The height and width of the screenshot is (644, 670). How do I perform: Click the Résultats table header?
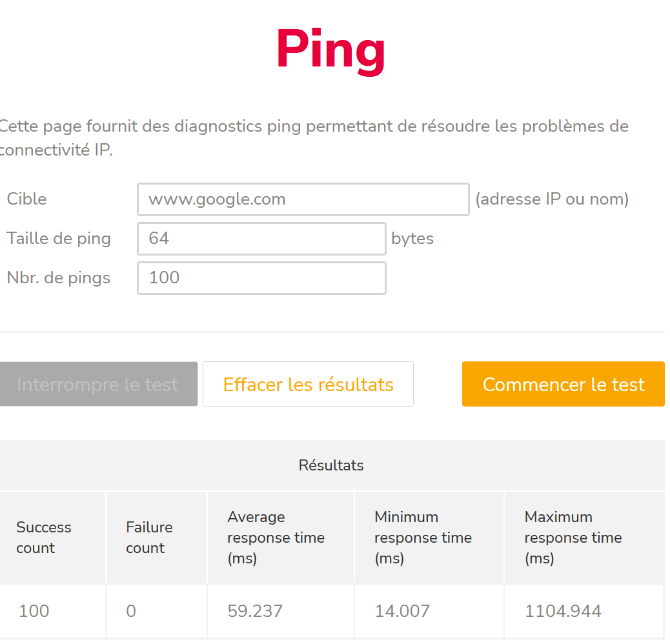pos(331,465)
